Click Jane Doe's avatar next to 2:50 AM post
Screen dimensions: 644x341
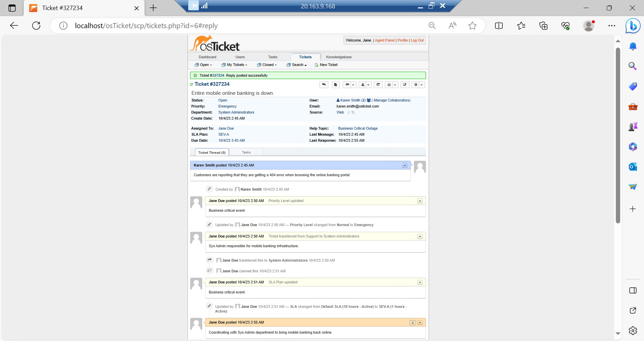click(196, 202)
